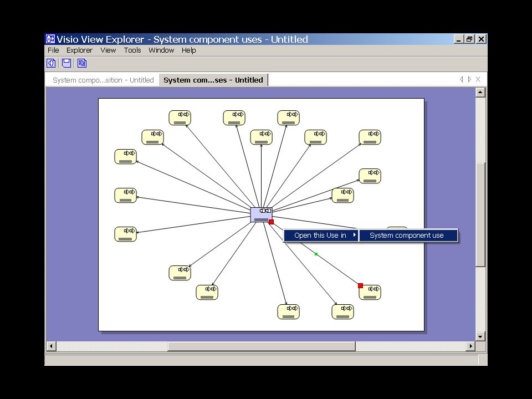The height and width of the screenshot is (399, 532).
Task: Select the System com...ses - Untitled tab
Action: pyautogui.click(x=213, y=80)
